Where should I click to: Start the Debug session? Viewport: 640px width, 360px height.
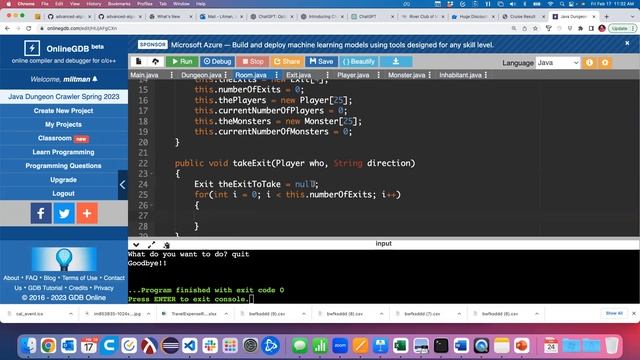pos(218,62)
